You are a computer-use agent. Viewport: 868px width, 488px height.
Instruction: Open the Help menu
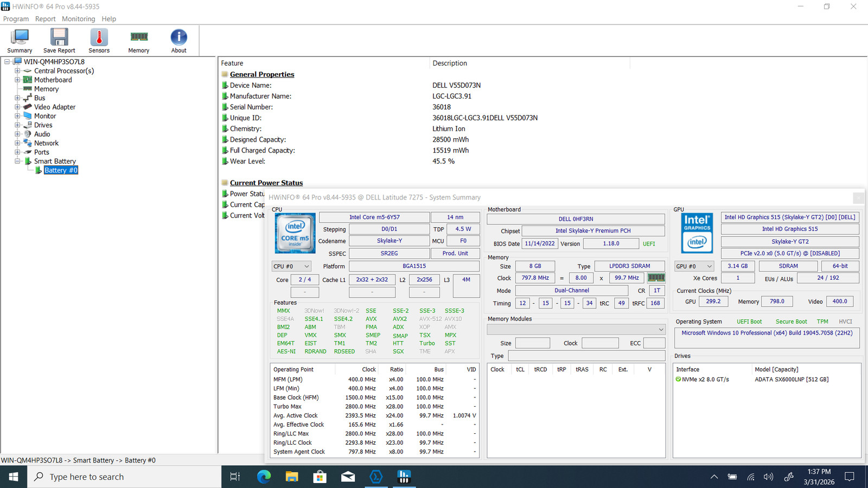click(109, 19)
